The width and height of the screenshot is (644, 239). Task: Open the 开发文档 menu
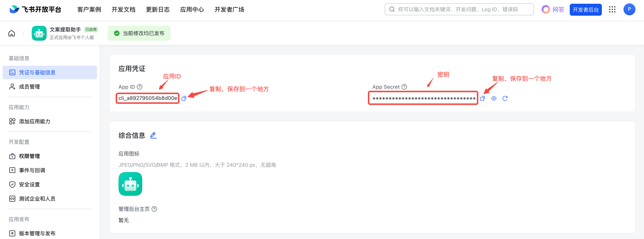point(124,10)
